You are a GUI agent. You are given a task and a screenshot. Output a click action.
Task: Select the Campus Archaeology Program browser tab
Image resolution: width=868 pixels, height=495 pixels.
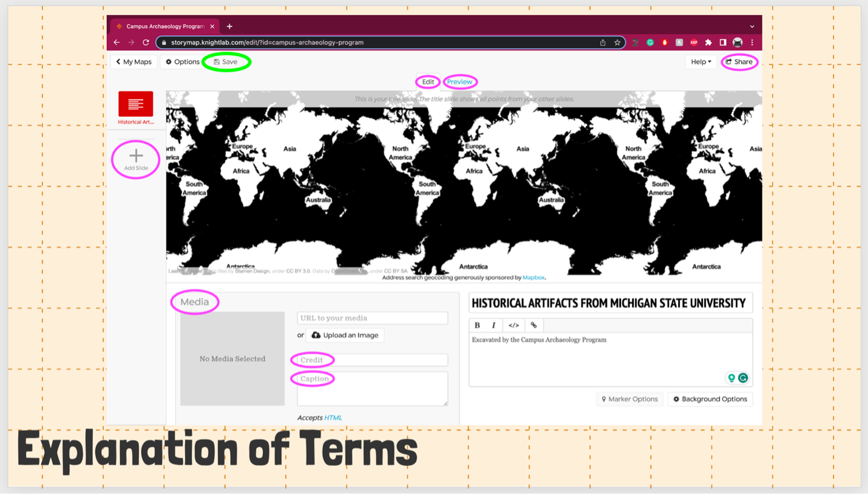tap(165, 26)
